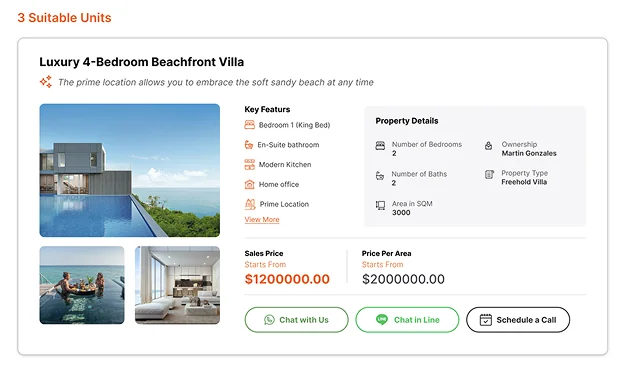Viewport: 633px width, 370px height.
Task: Click the sparkle icon beside the tagline
Action: coord(46,82)
